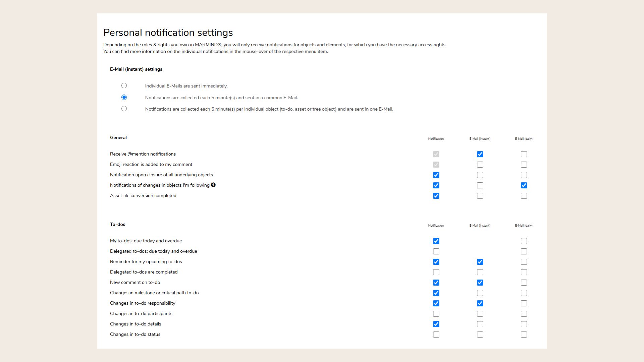644x362 pixels.
Task: Enable Notification for delegated overdue to-dos
Action: click(x=436, y=251)
